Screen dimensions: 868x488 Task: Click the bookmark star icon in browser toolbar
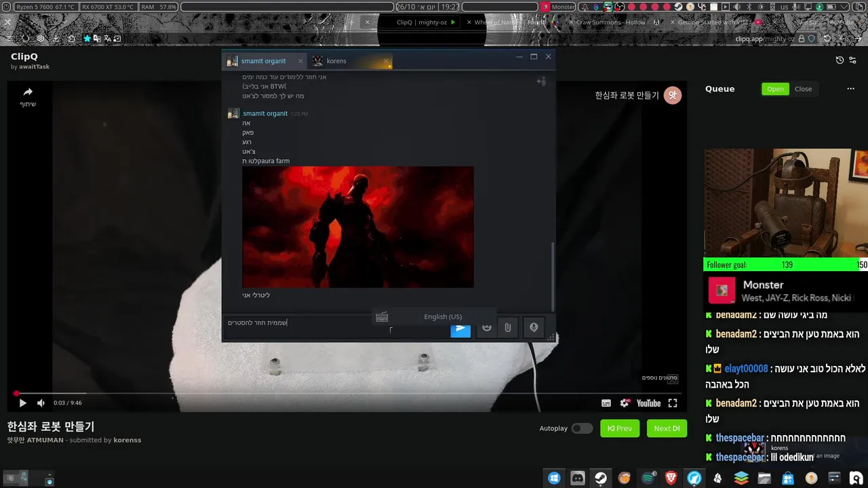pyautogui.click(x=87, y=39)
